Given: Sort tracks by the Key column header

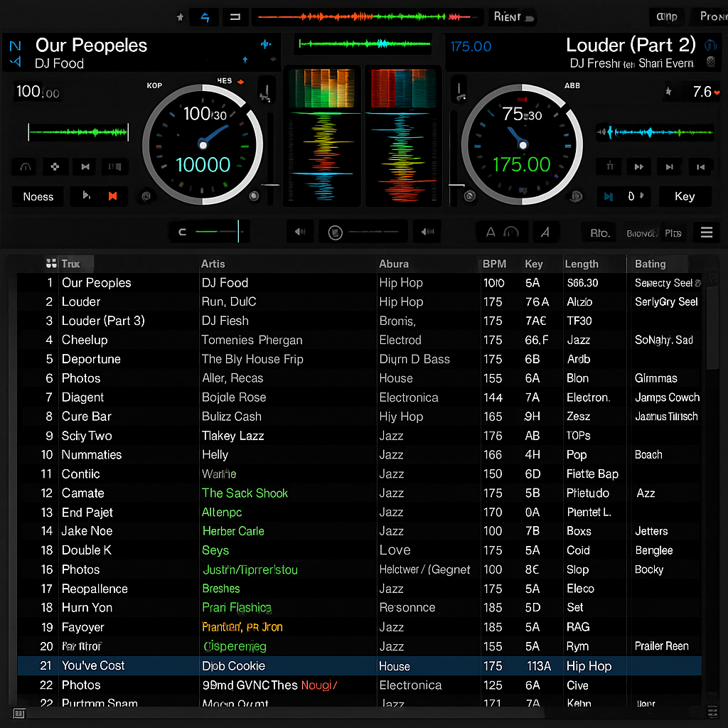Looking at the screenshot, I should 534,264.
